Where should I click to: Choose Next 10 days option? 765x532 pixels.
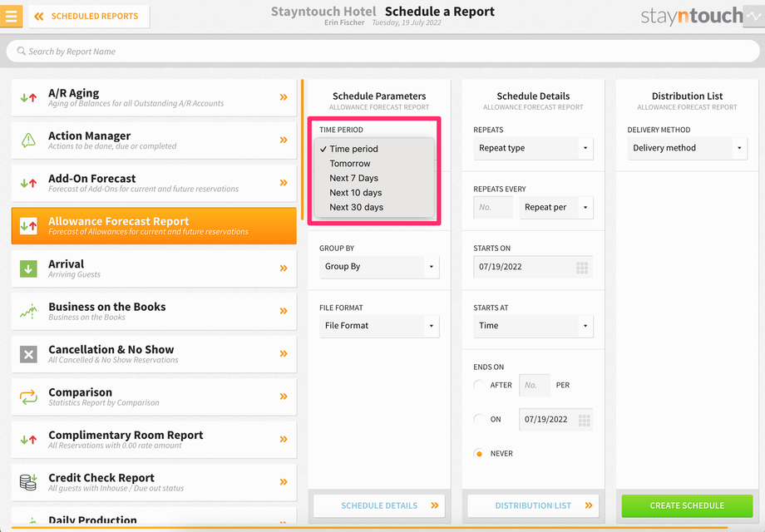pyautogui.click(x=374, y=193)
